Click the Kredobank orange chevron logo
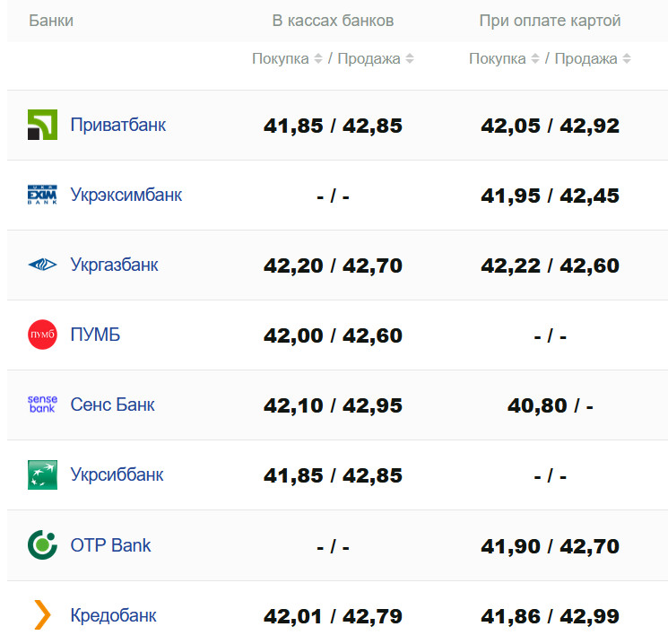The height and width of the screenshot is (644, 668). (42, 615)
